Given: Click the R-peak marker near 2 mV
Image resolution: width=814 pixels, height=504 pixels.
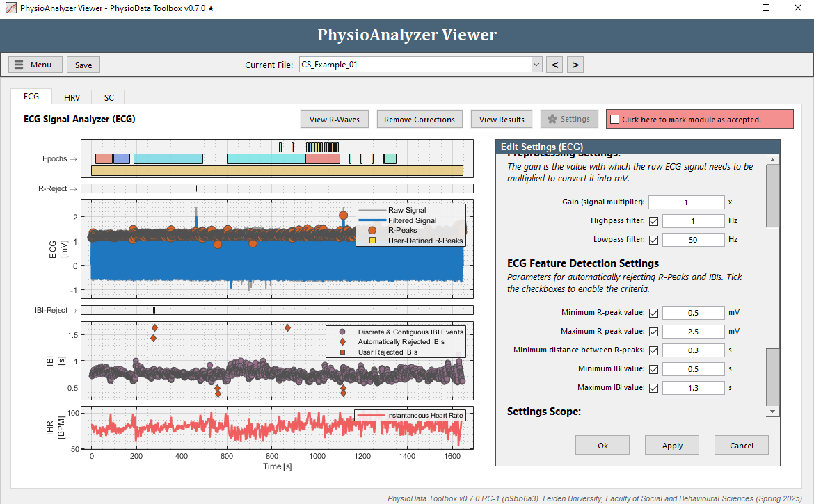Looking at the screenshot, I should [x=343, y=216].
